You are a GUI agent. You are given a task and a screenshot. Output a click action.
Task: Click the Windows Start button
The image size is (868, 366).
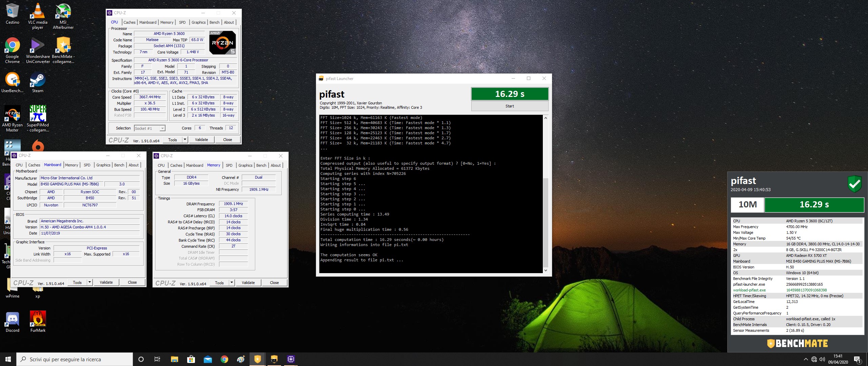(8, 359)
